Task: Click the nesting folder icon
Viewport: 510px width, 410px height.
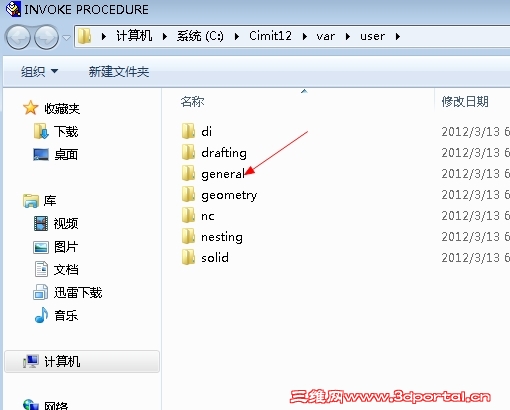Action: (x=189, y=236)
